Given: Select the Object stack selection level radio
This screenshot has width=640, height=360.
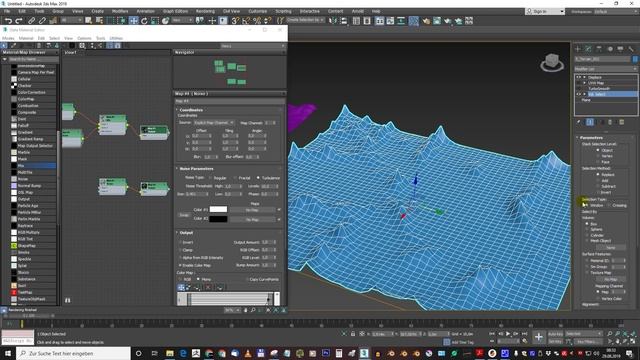Looking at the screenshot, I should click(x=598, y=150).
